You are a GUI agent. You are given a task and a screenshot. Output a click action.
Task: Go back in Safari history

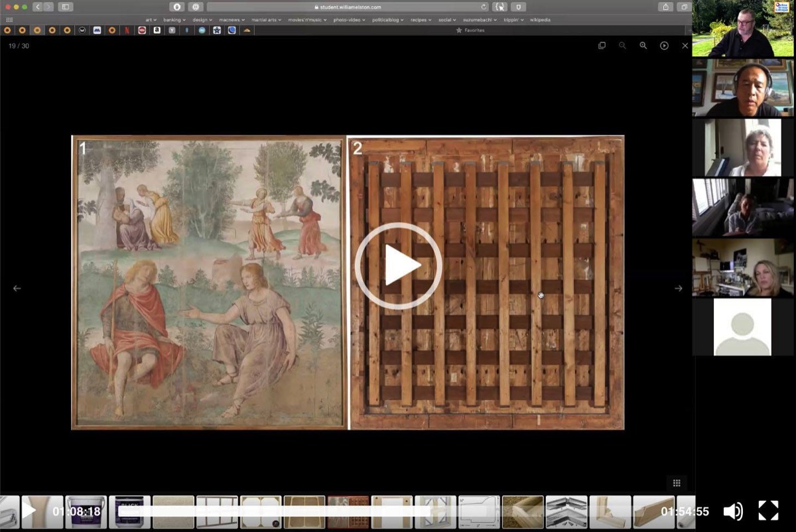[x=38, y=7]
